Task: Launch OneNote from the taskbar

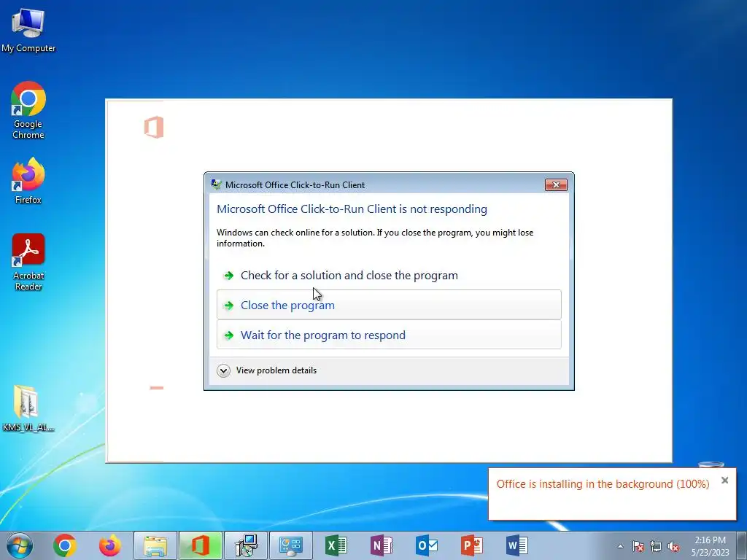Action: [382, 545]
